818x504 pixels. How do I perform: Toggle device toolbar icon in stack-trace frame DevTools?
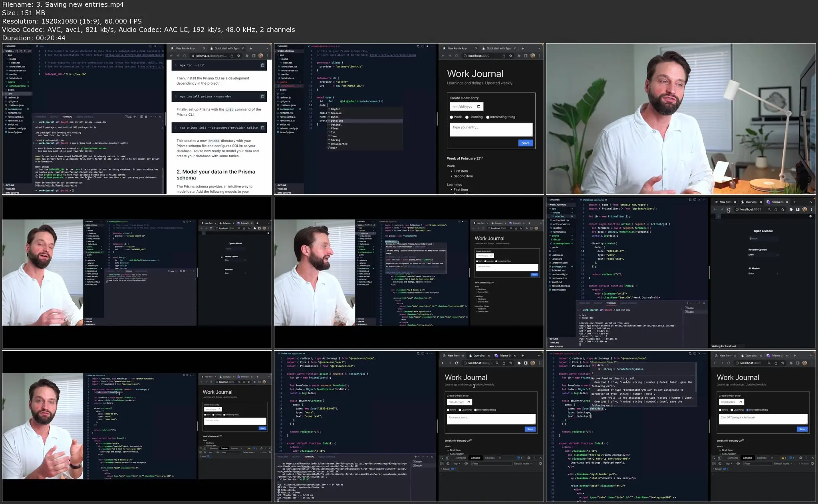(x=448, y=458)
